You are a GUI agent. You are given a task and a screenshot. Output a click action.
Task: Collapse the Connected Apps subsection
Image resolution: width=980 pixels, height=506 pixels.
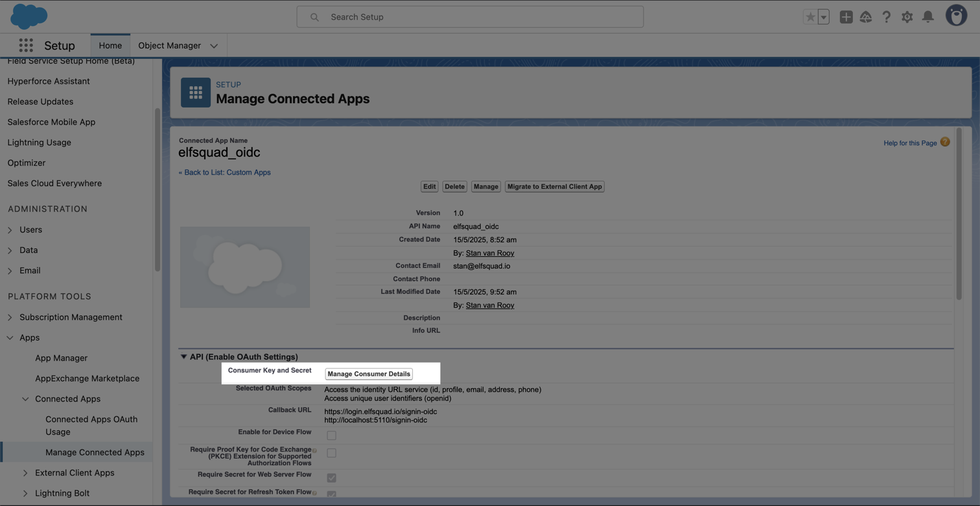[x=25, y=399]
